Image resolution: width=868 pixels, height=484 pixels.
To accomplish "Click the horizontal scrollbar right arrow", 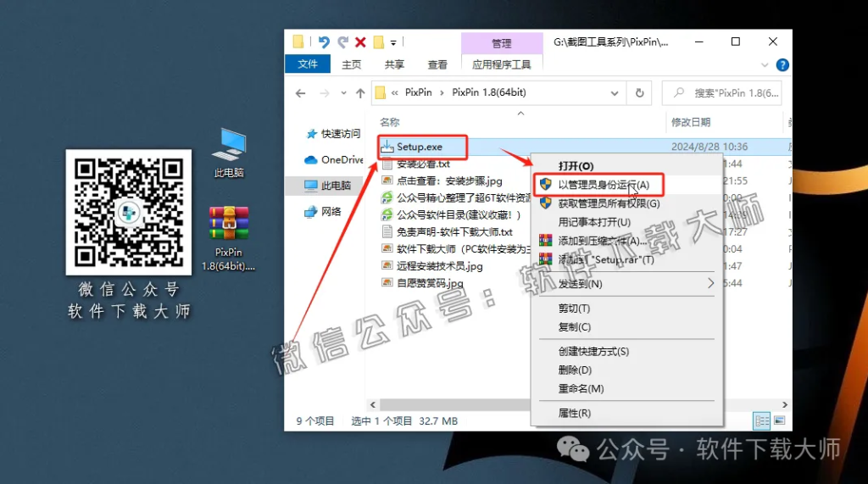I will click(784, 405).
